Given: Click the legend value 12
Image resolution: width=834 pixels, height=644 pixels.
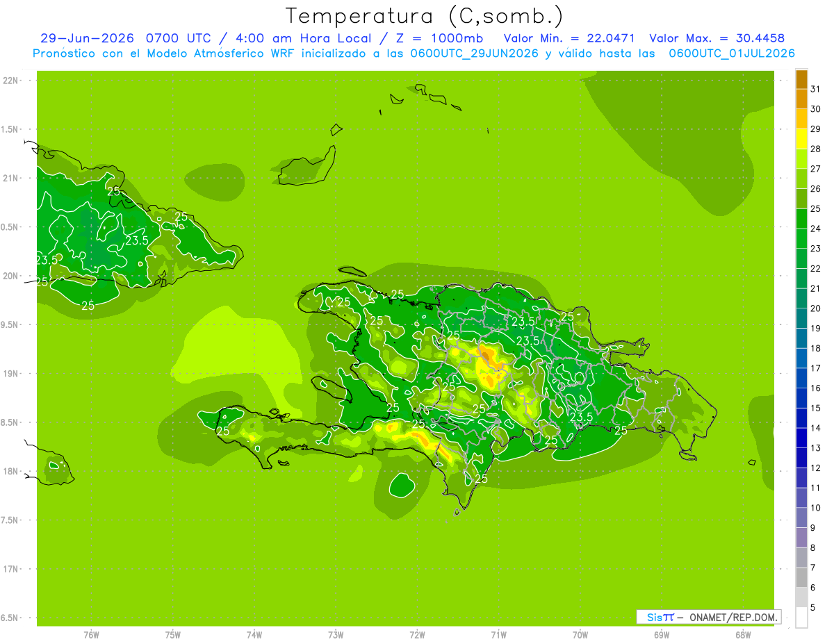Looking at the screenshot, I should tap(816, 468).
